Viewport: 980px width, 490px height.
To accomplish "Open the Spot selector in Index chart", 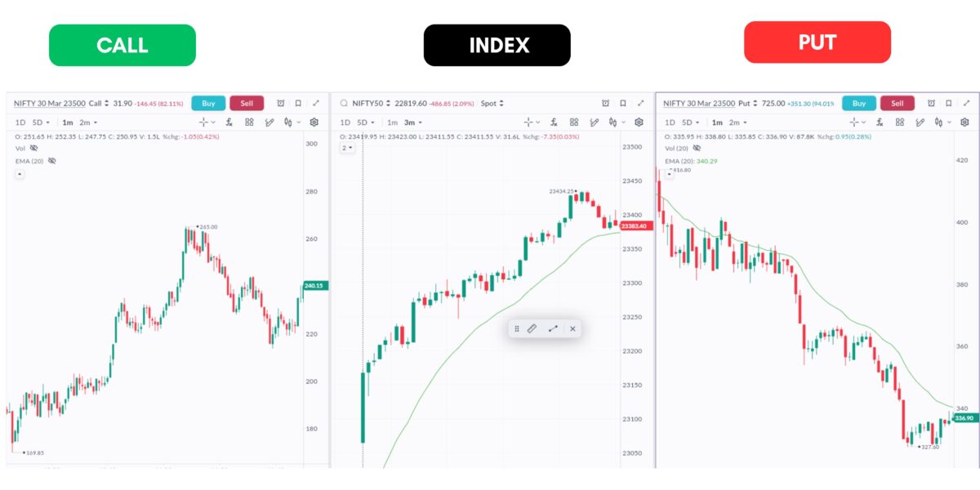I will click(492, 104).
